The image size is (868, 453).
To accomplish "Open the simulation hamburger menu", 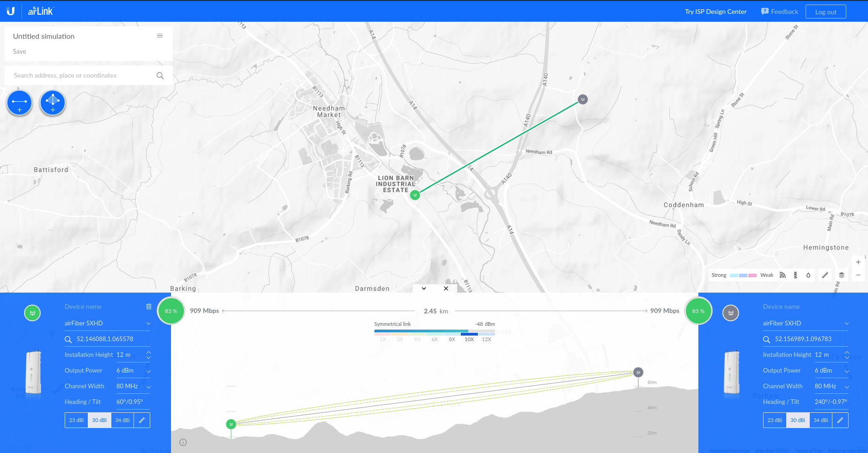I will (x=160, y=36).
